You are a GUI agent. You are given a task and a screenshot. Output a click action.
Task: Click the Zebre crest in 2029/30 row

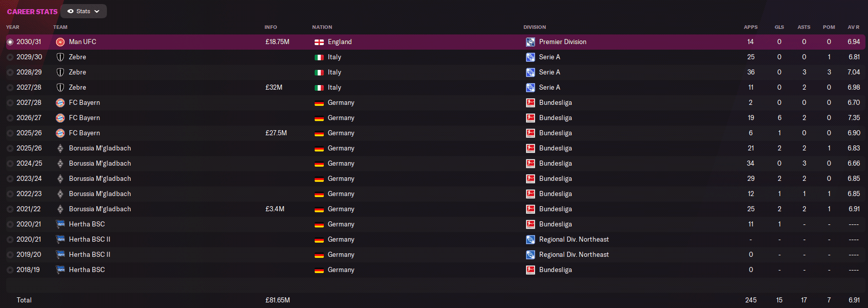coord(60,57)
